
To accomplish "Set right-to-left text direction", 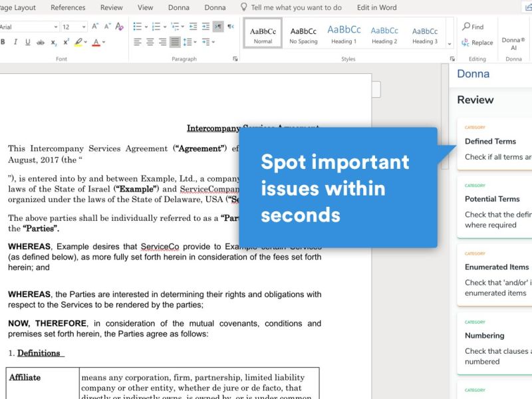I will point(231,27).
